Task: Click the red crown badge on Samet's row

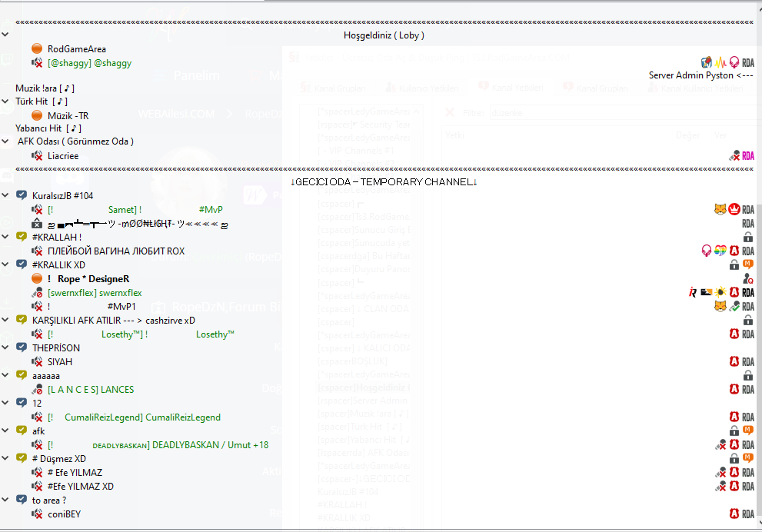Action: tap(734, 209)
